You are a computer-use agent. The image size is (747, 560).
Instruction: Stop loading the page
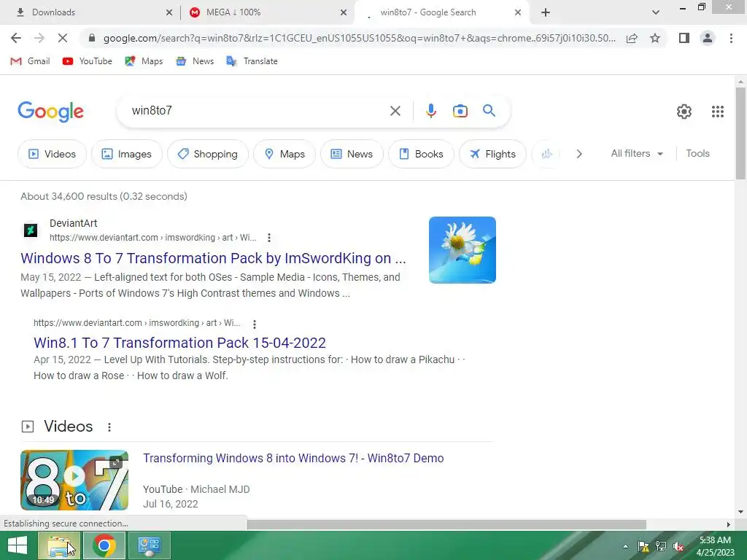(63, 38)
